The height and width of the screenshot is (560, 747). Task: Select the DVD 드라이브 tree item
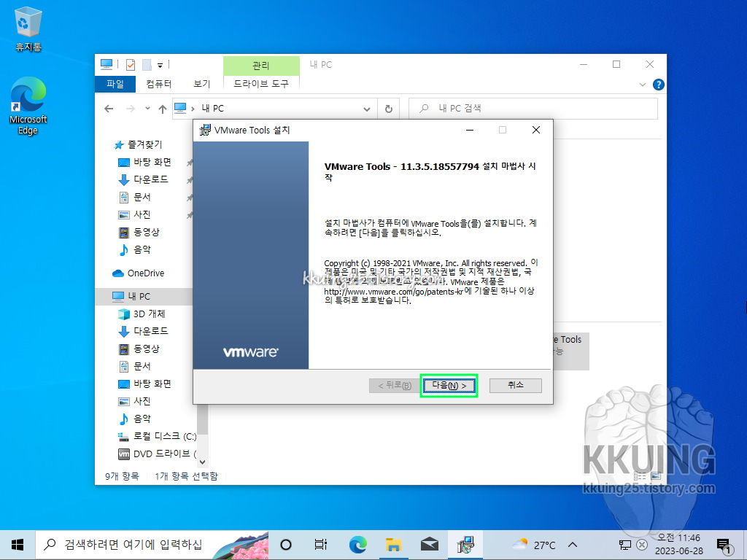click(157, 454)
